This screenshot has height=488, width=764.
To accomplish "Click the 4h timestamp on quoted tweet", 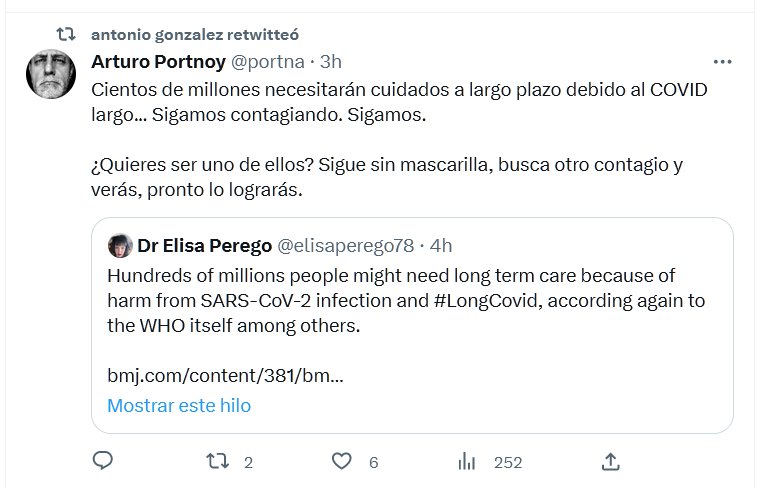I will 441,245.
